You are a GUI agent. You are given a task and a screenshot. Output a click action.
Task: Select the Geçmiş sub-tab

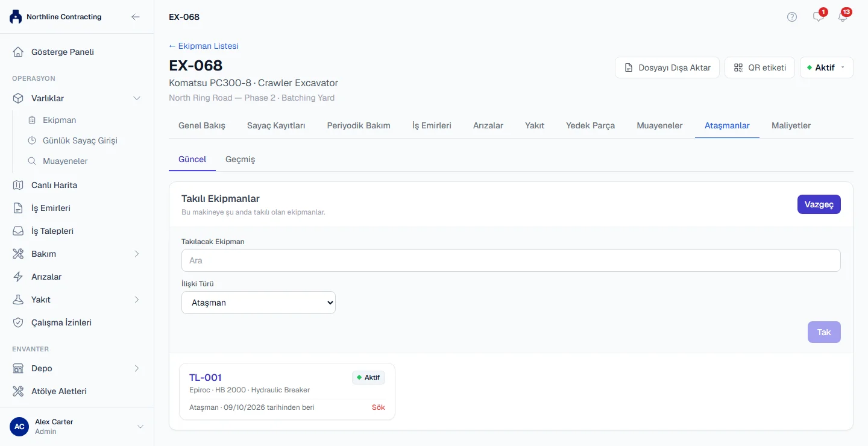(241, 159)
